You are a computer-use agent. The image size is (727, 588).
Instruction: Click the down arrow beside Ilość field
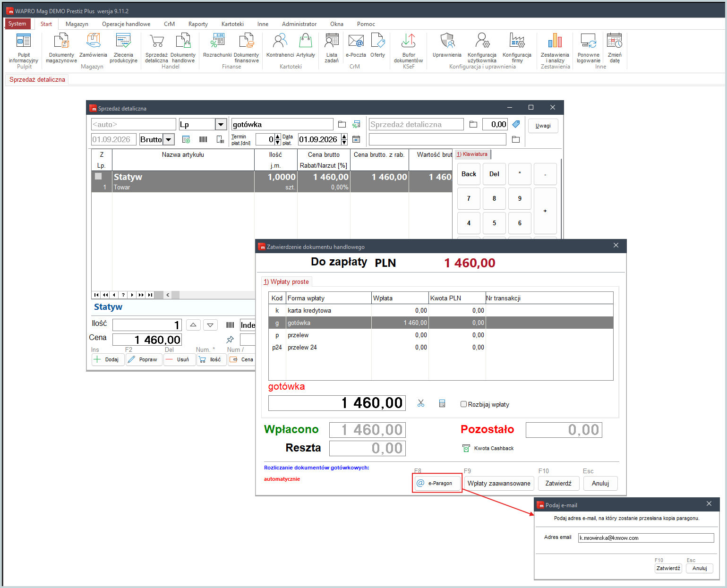[x=210, y=325]
